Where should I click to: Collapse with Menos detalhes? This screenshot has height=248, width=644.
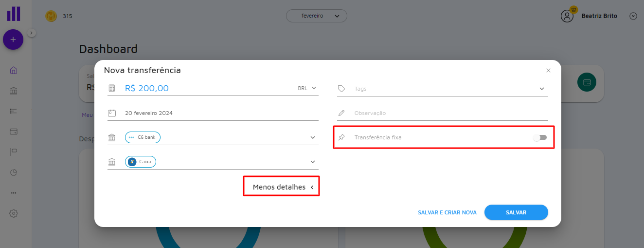pyautogui.click(x=283, y=187)
